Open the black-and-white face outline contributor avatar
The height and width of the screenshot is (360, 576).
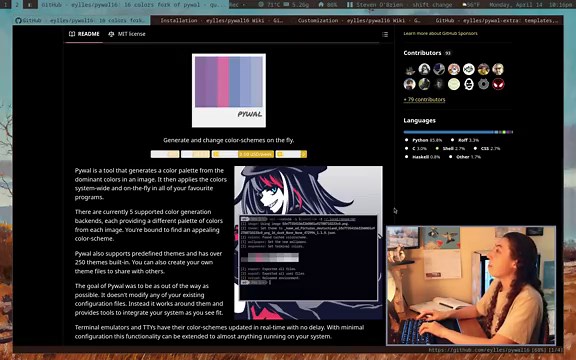469,84
